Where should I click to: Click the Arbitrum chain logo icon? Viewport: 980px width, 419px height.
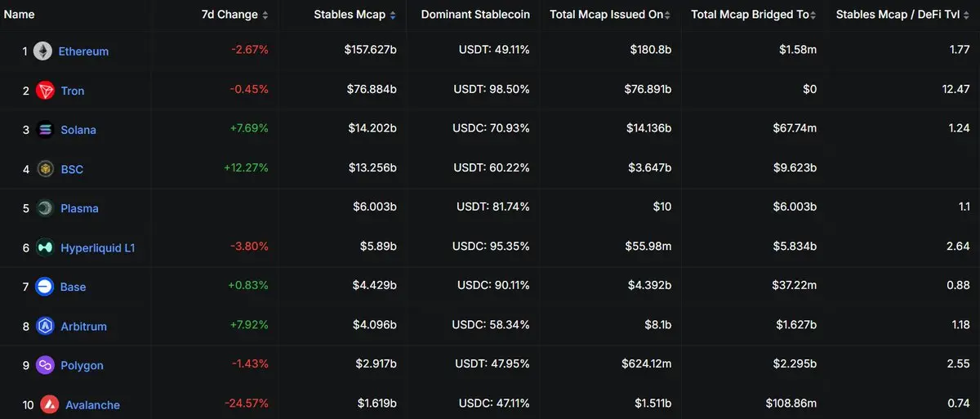click(45, 326)
